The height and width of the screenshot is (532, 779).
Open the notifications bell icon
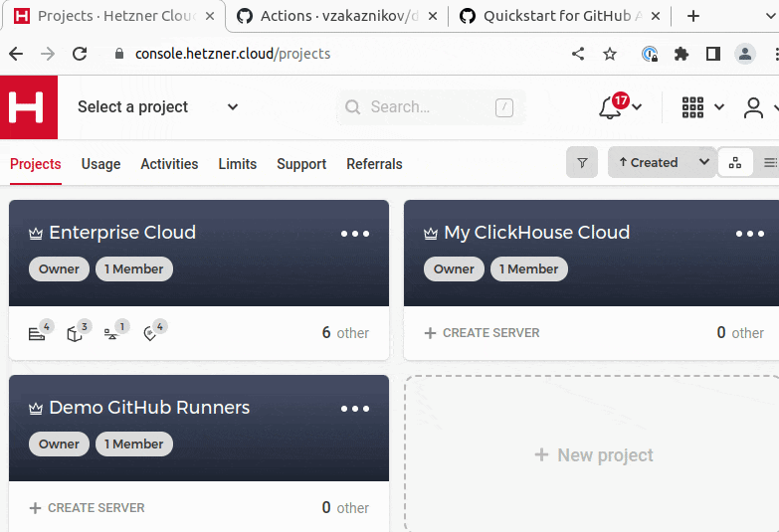pos(610,107)
